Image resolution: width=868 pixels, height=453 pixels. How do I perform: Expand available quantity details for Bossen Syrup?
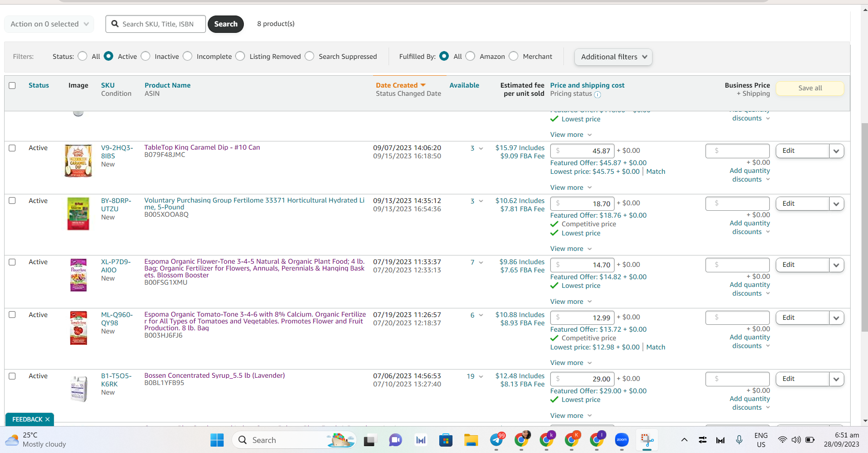481,377
